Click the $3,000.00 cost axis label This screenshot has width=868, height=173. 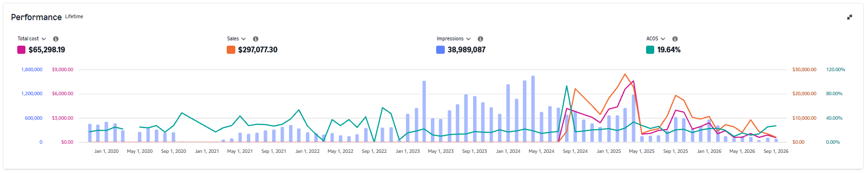[x=63, y=118]
